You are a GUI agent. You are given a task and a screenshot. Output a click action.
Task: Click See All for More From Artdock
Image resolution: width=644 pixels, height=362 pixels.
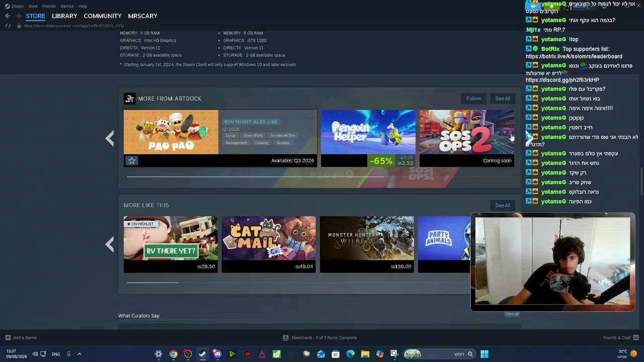(503, 99)
